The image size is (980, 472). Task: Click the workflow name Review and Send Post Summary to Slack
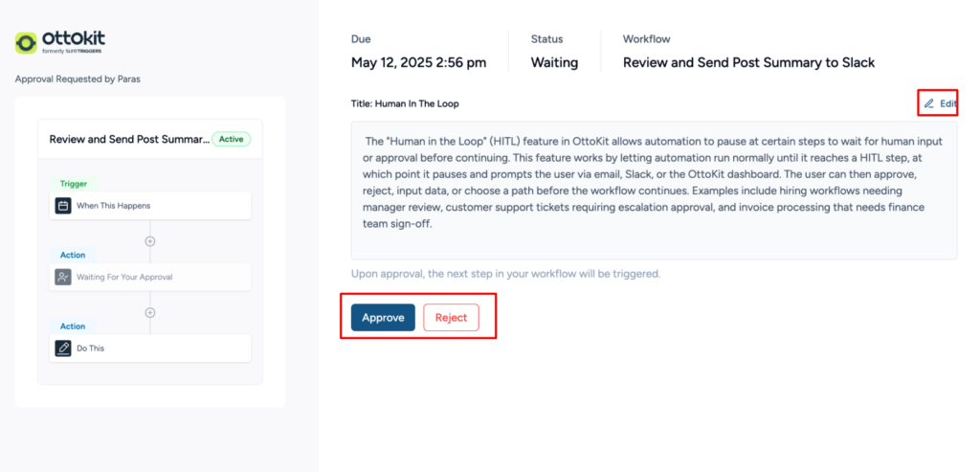coord(748,63)
